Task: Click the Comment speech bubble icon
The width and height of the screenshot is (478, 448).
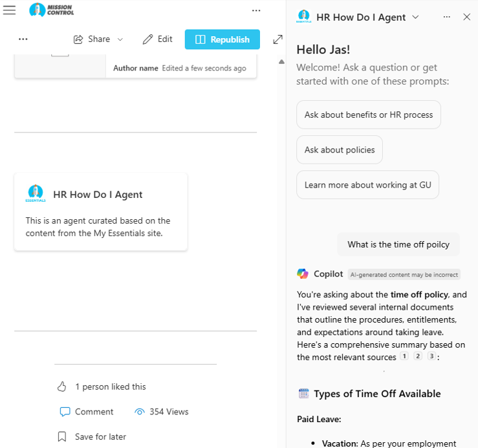Action: [x=65, y=411]
